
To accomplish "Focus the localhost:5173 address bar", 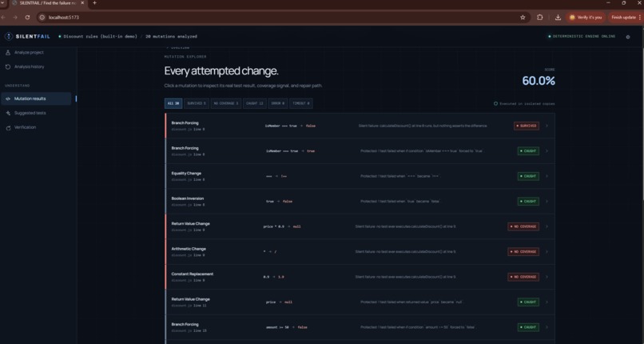I will click(280, 18).
